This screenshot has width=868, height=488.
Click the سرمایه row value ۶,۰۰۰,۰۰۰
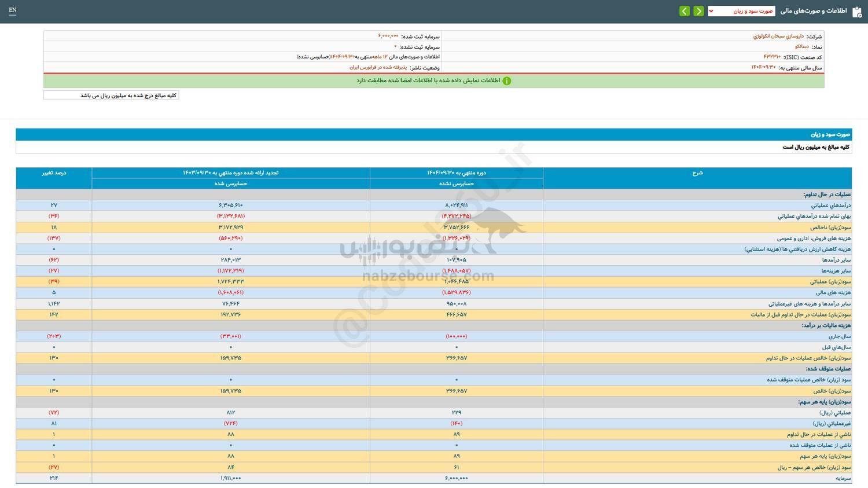pos(456,478)
